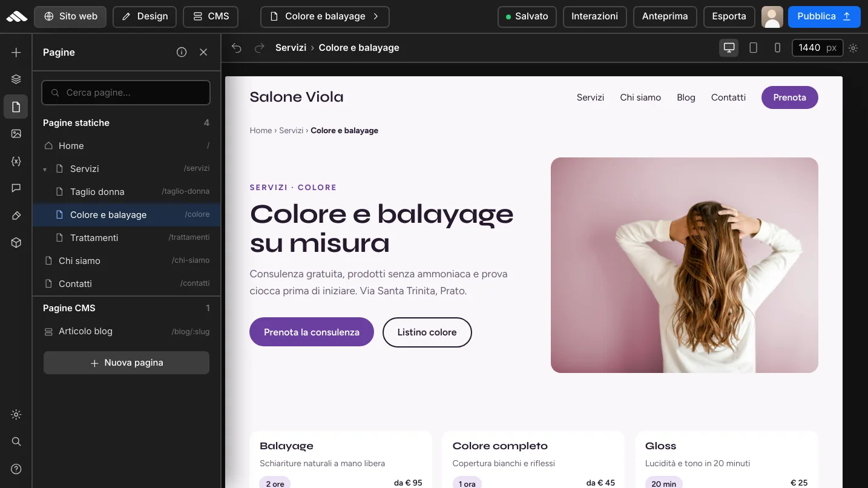Select the Contatti page in list
Image resolution: width=868 pixels, height=488 pixels.
[127, 284]
